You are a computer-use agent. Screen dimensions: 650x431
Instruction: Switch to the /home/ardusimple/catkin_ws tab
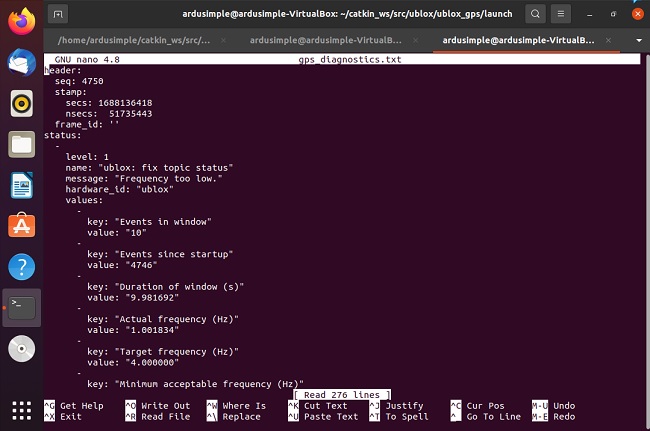pos(130,41)
